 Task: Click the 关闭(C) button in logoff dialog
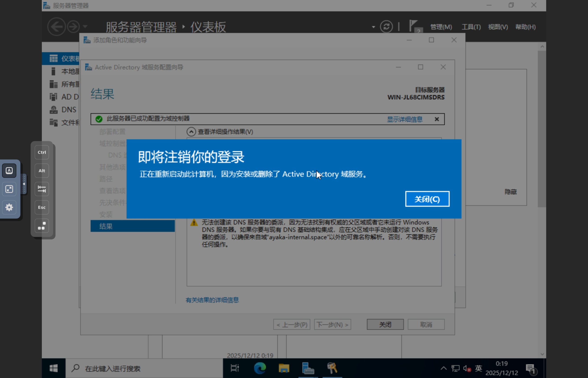pos(427,199)
